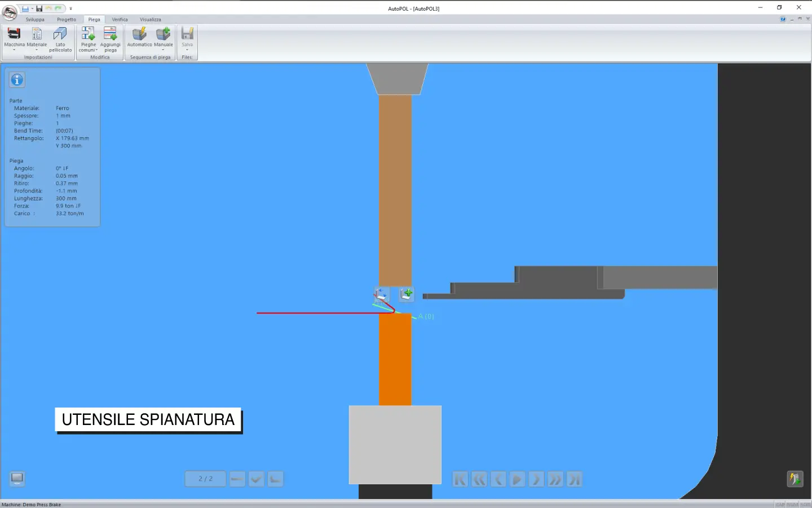Open the Verifica ribbon tab
This screenshot has height=508, width=812.
click(120, 20)
